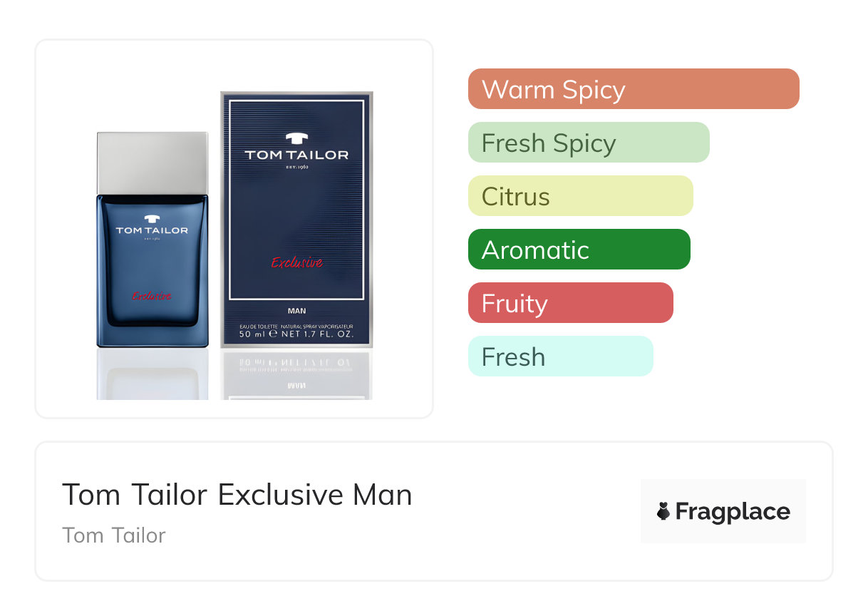
Task: Open the Tom Tailor brand link
Action: pos(114,535)
